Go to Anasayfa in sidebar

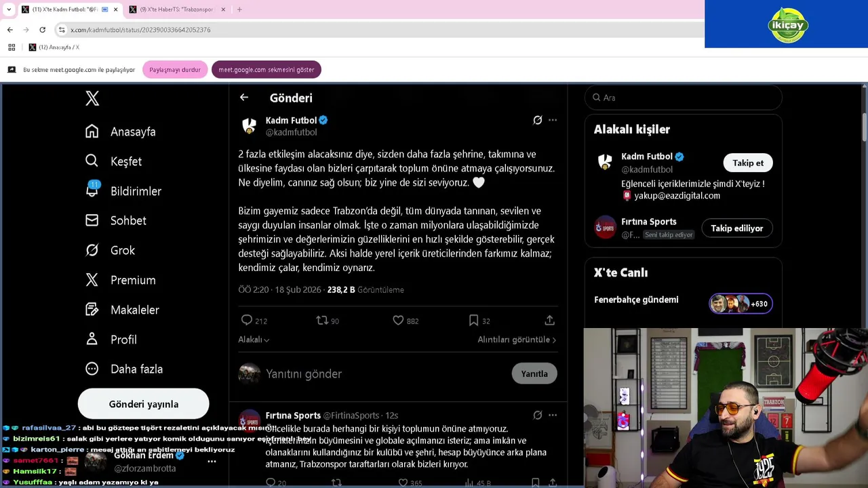pyautogui.click(x=120, y=131)
